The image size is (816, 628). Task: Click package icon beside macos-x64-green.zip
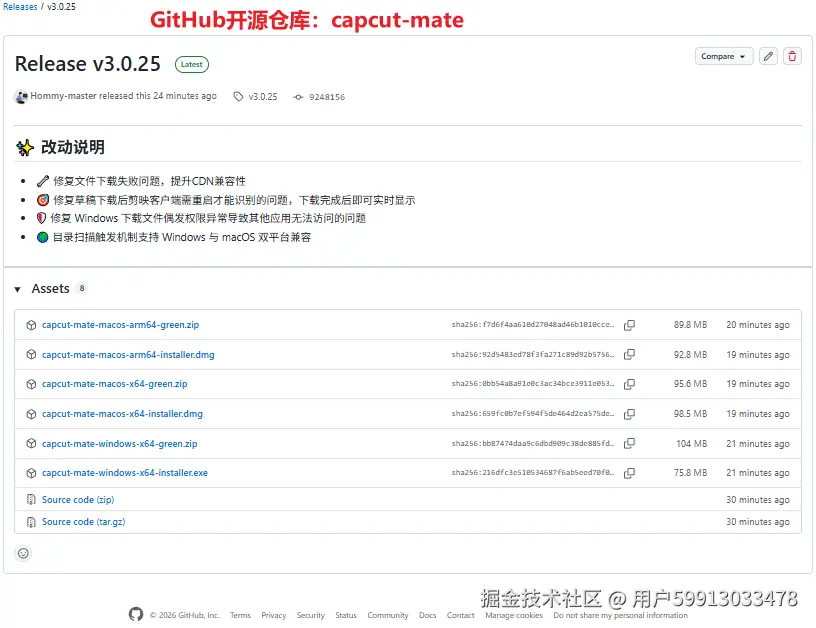tap(31, 385)
